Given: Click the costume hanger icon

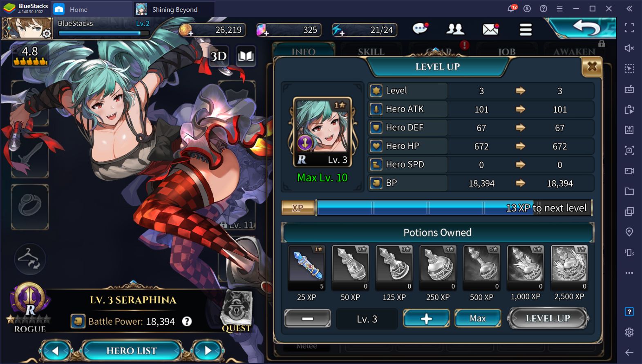Looking at the screenshot, I should pos(30,259).
